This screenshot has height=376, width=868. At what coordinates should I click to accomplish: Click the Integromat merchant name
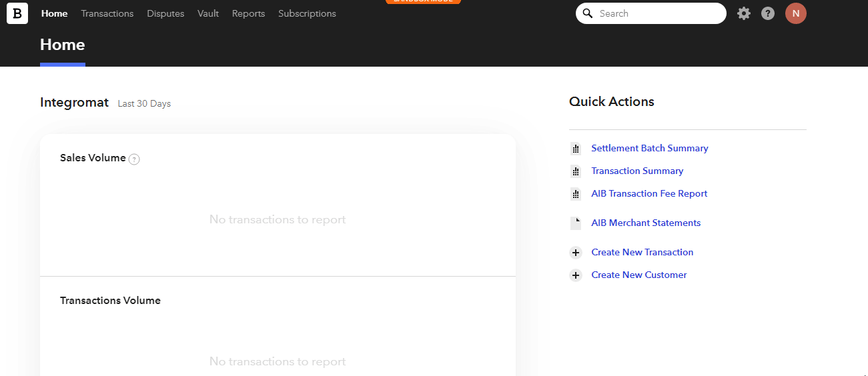pyautogui.click(x=74, y=103)
